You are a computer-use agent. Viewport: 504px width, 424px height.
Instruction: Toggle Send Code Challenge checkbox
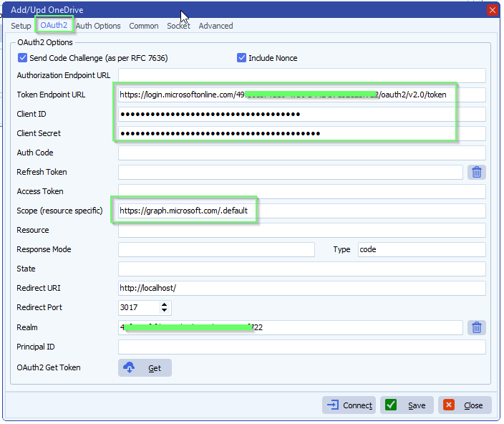[x=22, y=58]
